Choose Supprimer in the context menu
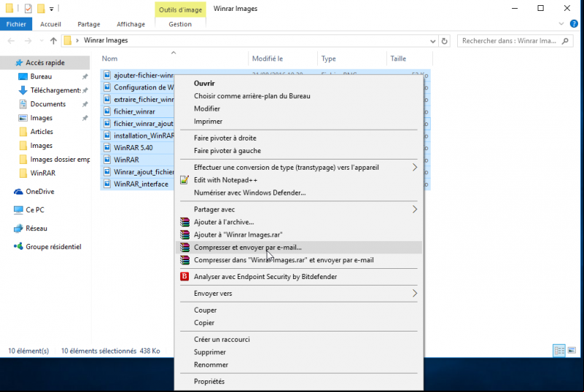The image size is (584, 392). tap(299, 352)
